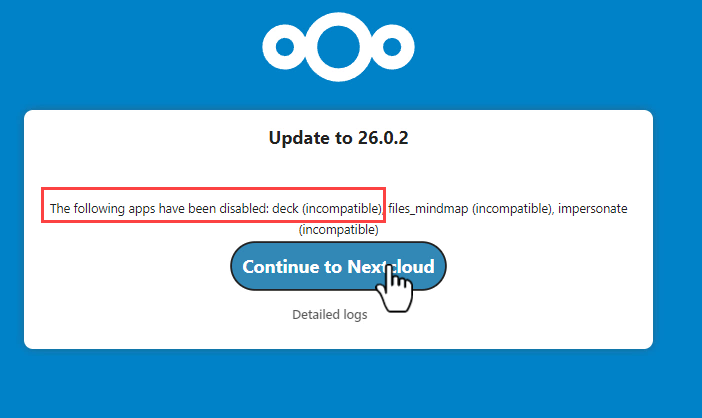Click the left circle of the Nextcloud logo
Viewport: 702px width, 418px height.
click(x=285, y=46)
